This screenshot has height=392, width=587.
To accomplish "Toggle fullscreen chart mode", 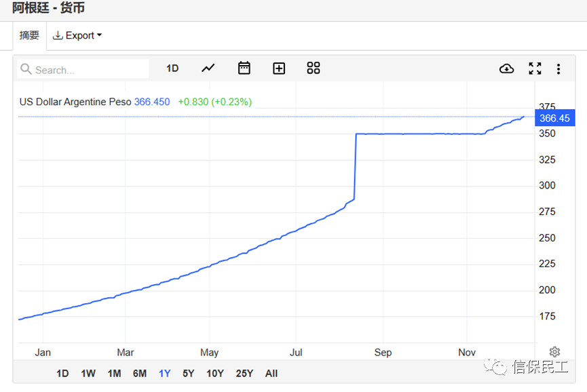I will pyautogui.click(x=535, y=68).
